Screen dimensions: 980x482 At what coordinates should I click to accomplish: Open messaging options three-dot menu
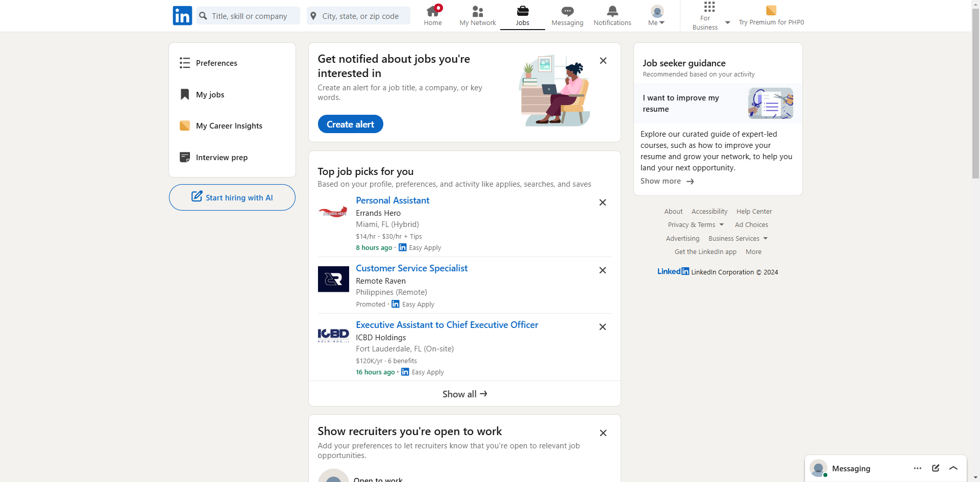pyautogui.click(x=918, y=468)
